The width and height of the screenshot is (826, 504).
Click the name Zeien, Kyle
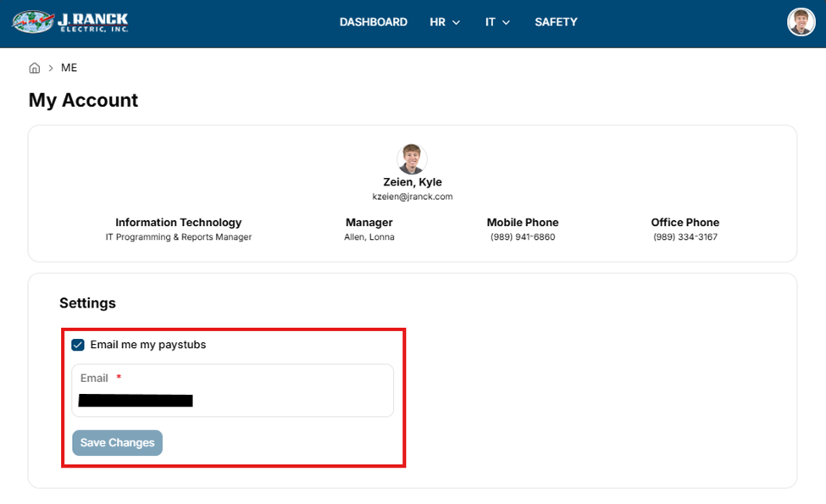point(412,182)
